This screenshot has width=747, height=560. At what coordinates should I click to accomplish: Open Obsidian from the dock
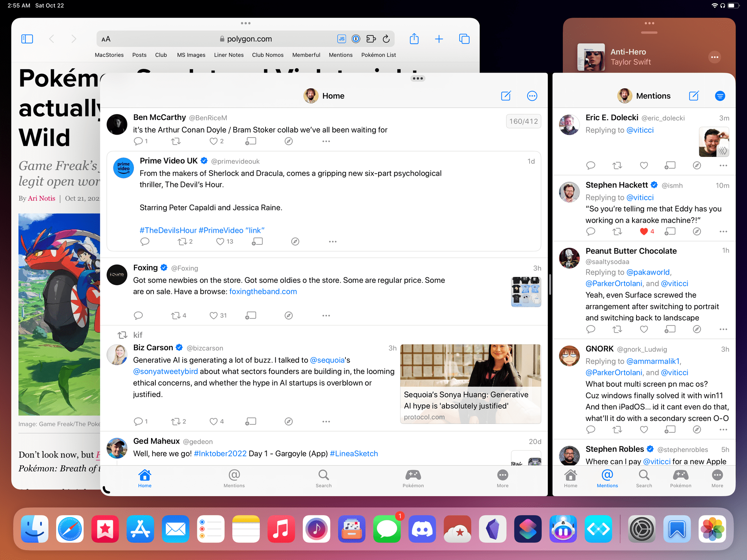493,529
